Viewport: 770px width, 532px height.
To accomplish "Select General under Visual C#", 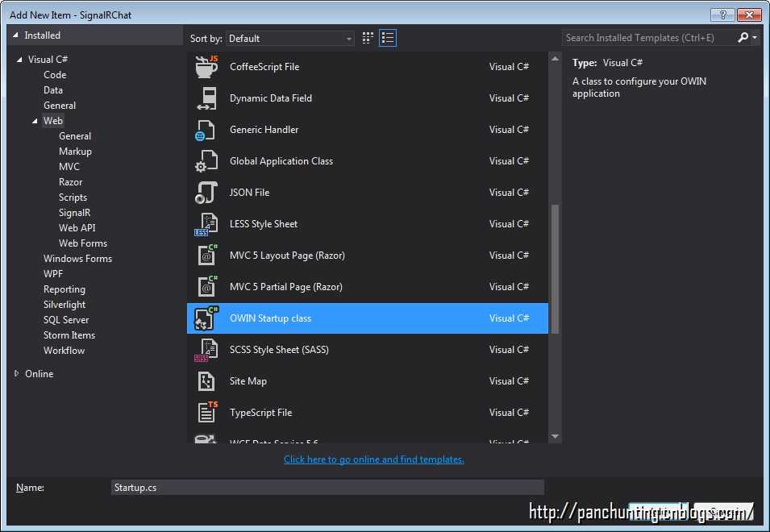I will (60, 106).
